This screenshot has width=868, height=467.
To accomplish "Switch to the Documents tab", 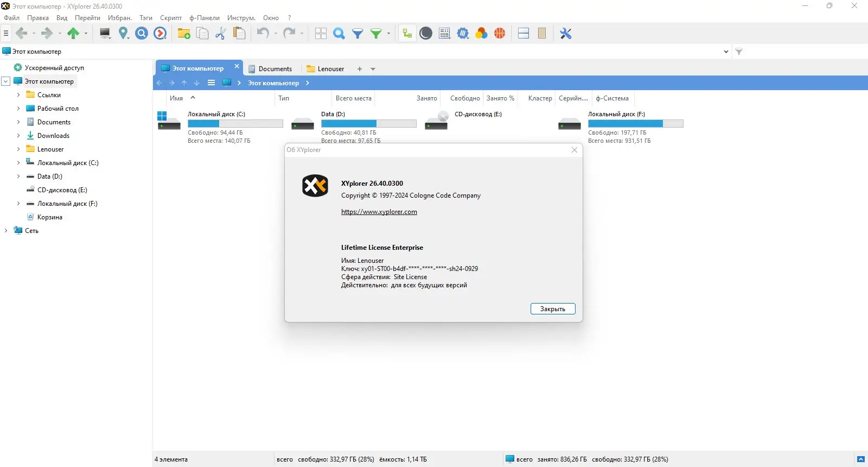I will (270, 69).
